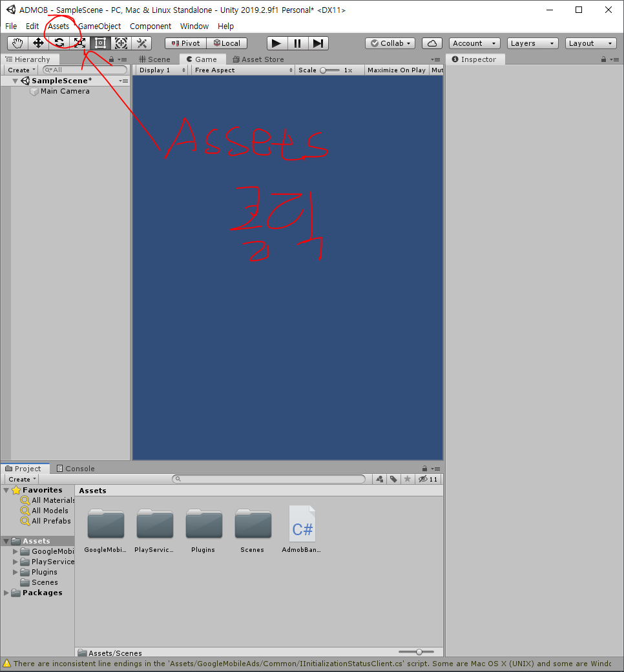Viewport: 624px width, 672px height.
Task: Collapse the SampleScene tree arrow
Action: point(15,81)
